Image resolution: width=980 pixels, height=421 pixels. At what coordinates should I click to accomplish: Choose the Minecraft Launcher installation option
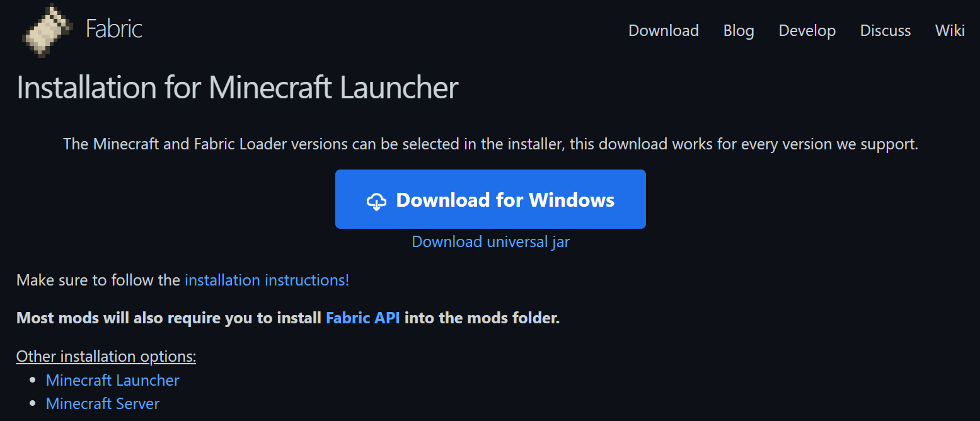(113, 380)
